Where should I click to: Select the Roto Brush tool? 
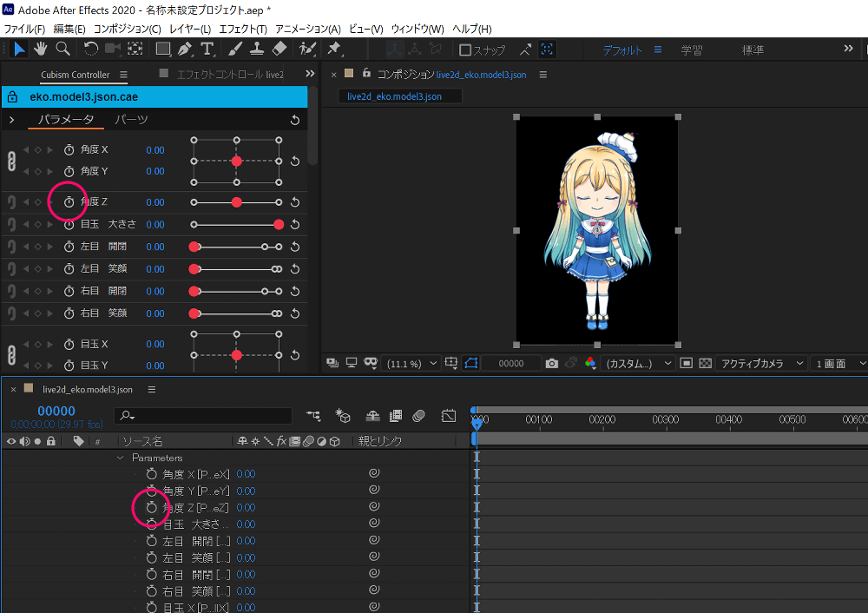pos(307,49)
